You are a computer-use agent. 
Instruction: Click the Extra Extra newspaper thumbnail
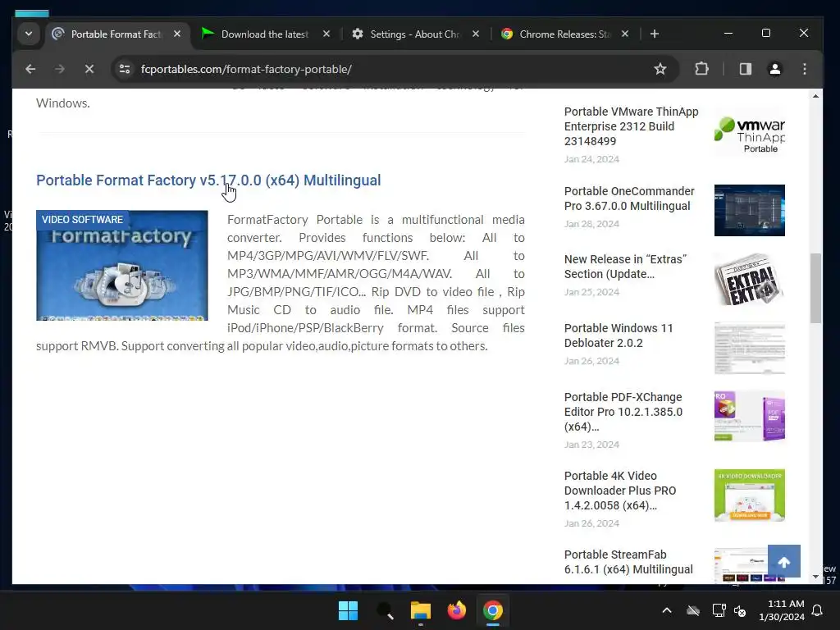750,279
